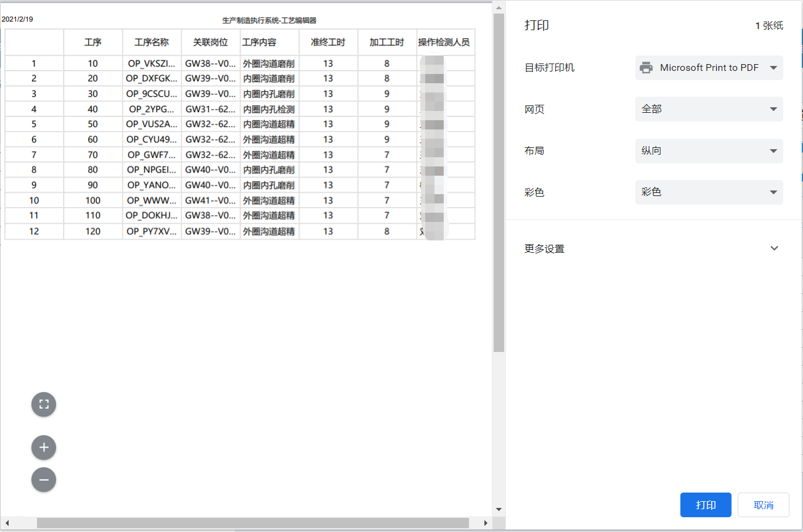Click the 工序 value 50 cell
The height and width of the screenshot is (532, 803).
click(93, 124)
